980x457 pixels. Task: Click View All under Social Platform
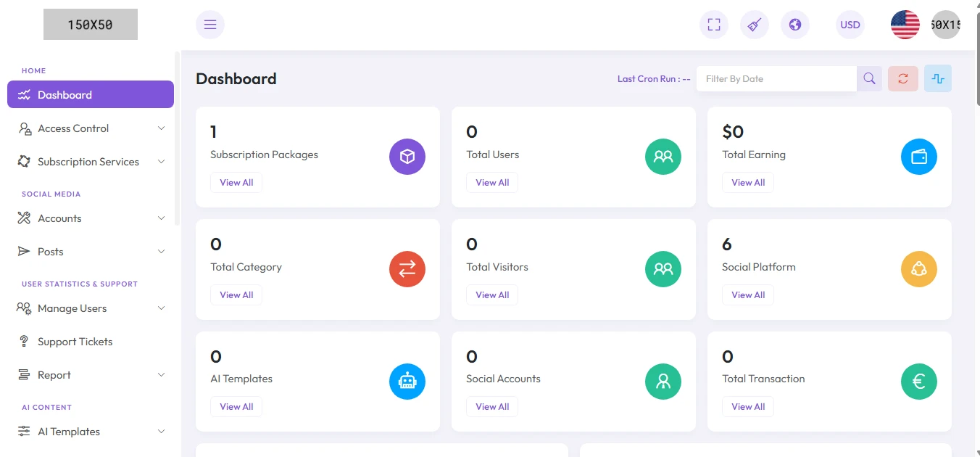pyautogui.click(x=748, y=295)
